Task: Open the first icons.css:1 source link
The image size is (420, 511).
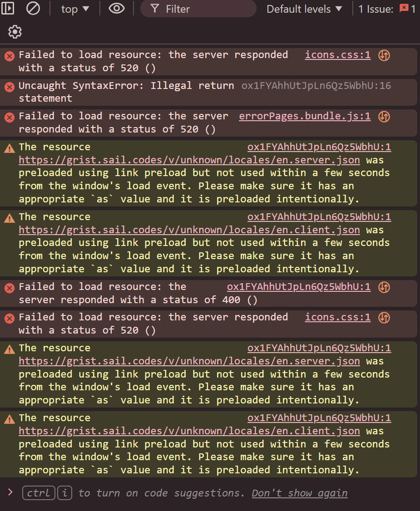Action: (337, 55)
